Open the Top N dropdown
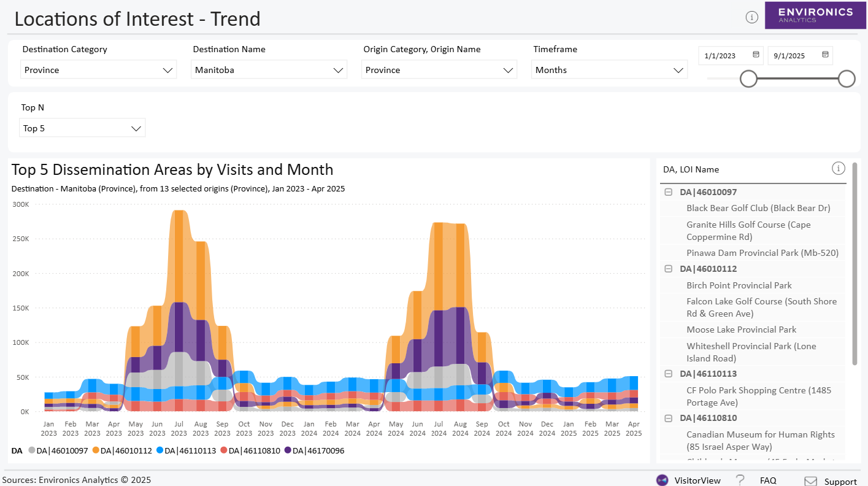The width and height of the screenshot is (868, 486). [x=82, y=128]
